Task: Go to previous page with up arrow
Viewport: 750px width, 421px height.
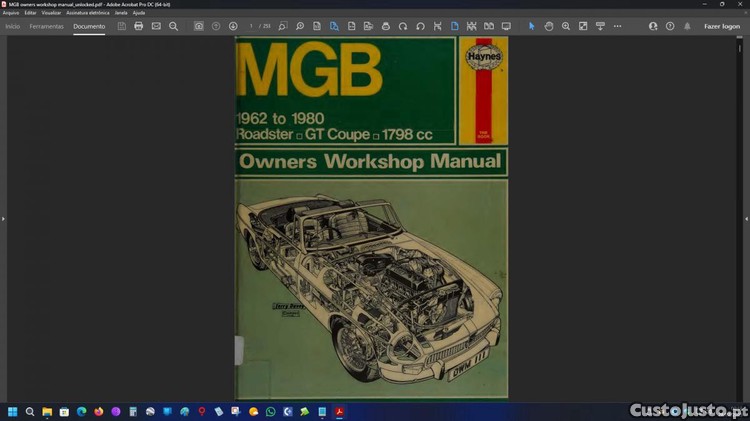Action: 216,26
